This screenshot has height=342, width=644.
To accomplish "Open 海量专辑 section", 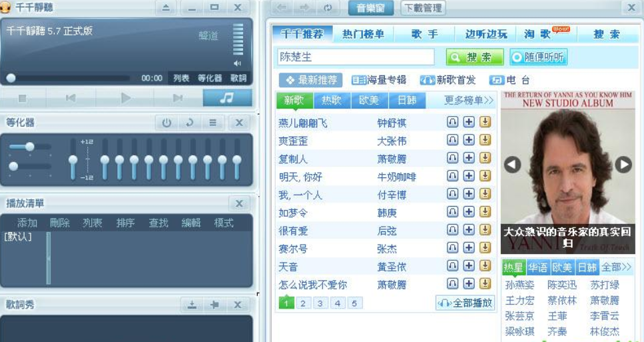I will 379,80.
